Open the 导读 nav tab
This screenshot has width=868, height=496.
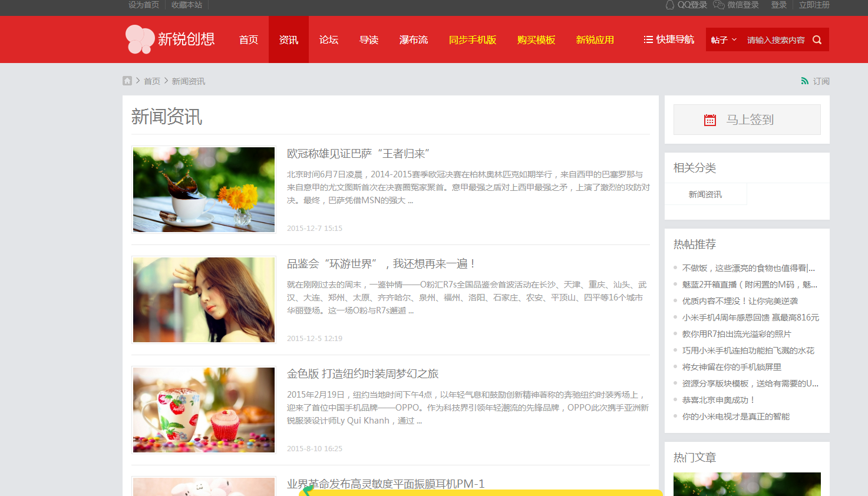(x=369, y=39)
